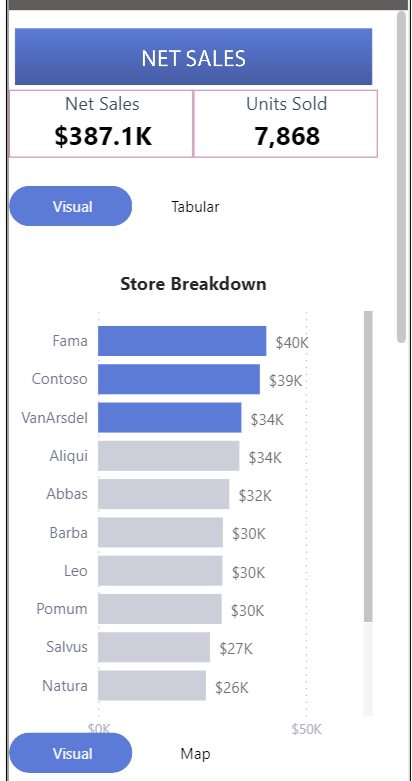412x781 pixels.
Task: Click the page vertical scrollbar thumb
Action: coord(402,177)
